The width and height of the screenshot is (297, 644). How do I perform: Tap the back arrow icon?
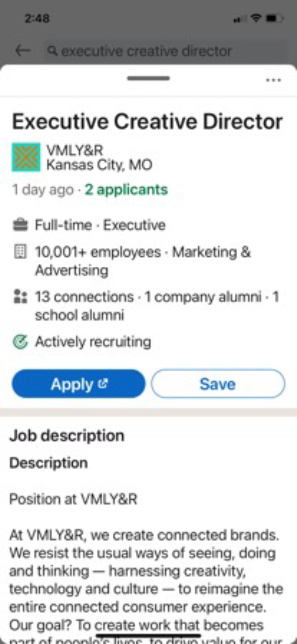click(x=23, y=50)
